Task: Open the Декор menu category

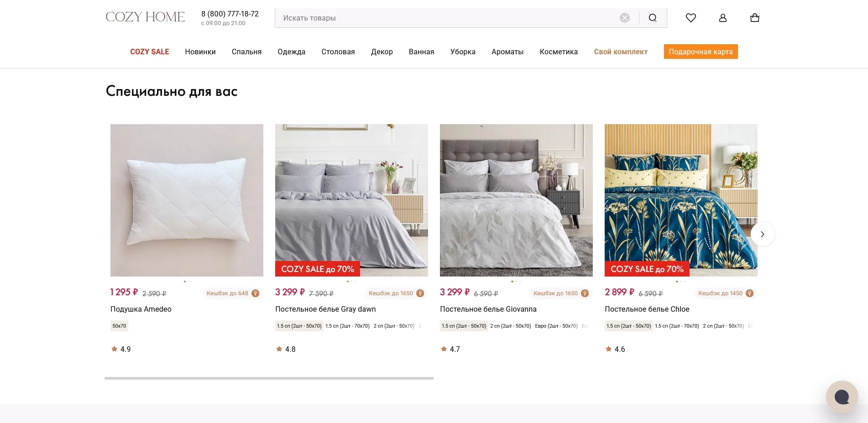Action: (x=382, y=52)
